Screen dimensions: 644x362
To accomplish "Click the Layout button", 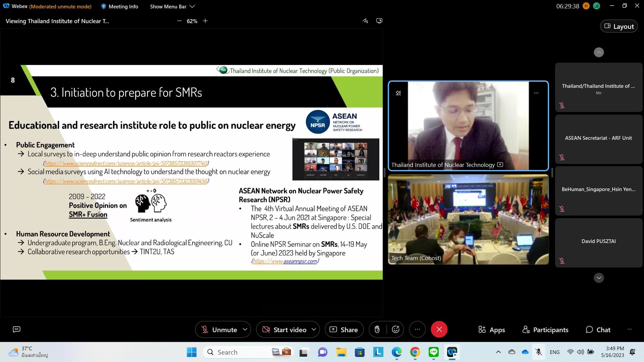I will coord(619,26).
